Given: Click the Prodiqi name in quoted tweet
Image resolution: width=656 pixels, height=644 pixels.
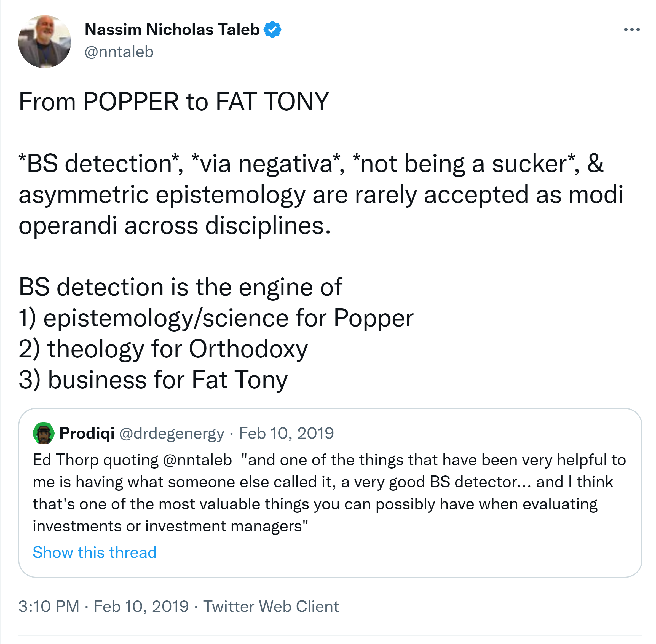Looking at the screenshot, I should [87, 433].
